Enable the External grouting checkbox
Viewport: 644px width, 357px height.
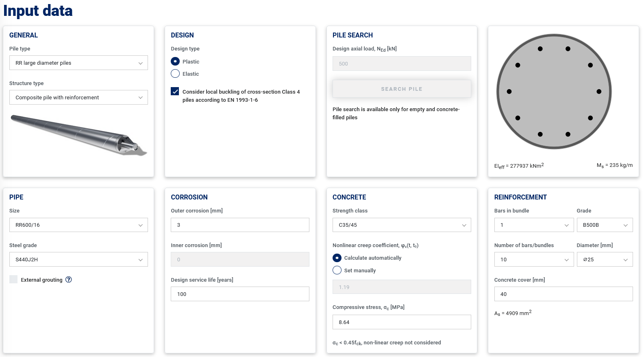point(13,280)
